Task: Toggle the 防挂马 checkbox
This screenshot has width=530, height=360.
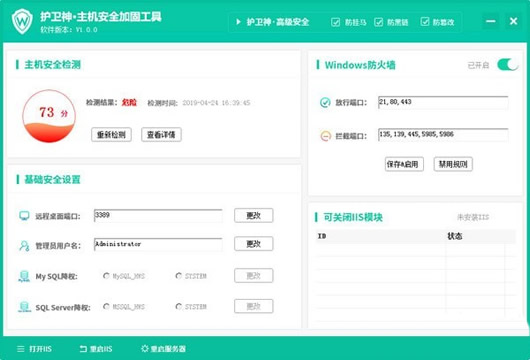Action: pos(335,22)
